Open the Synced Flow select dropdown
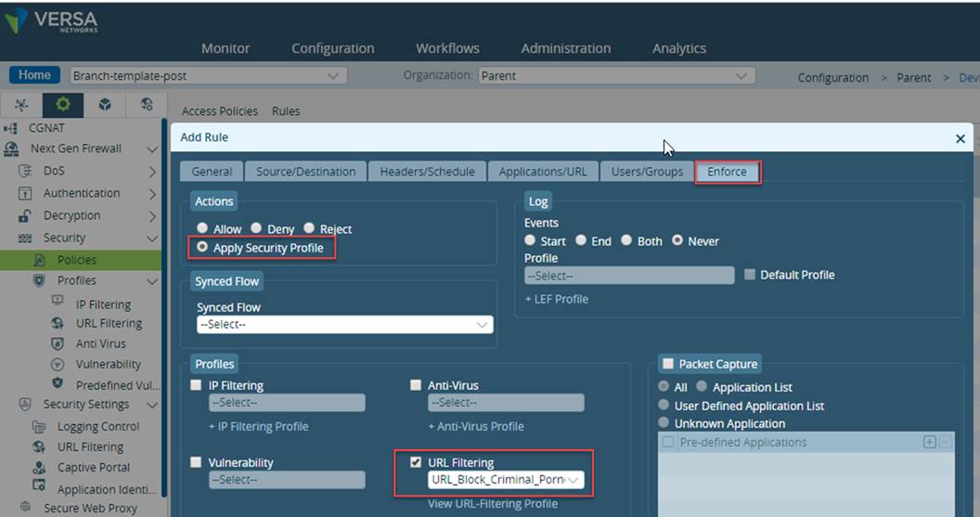Screen dimensions: 980x517 pyautogui.click(x=345, y=325)
